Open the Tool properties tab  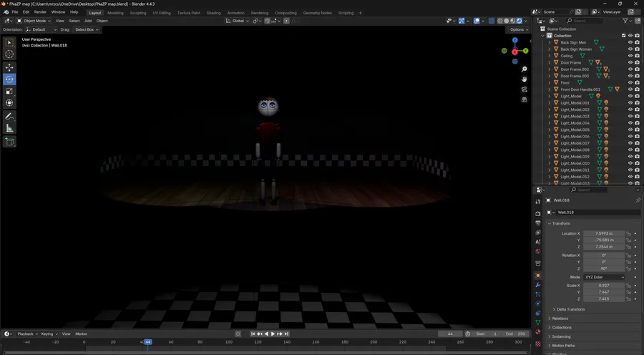click(538, 202)
